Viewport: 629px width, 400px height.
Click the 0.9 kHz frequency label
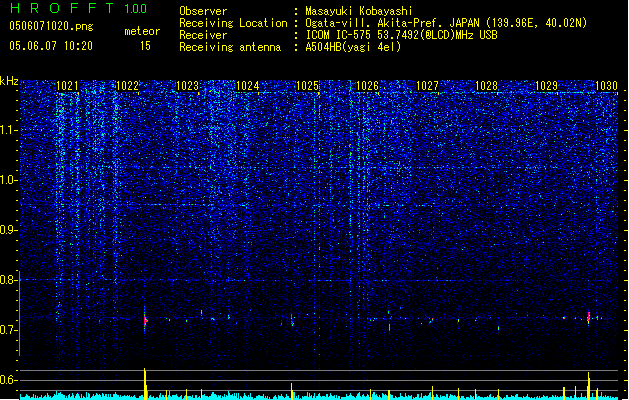pyautogui.click(x=8, y=230)
